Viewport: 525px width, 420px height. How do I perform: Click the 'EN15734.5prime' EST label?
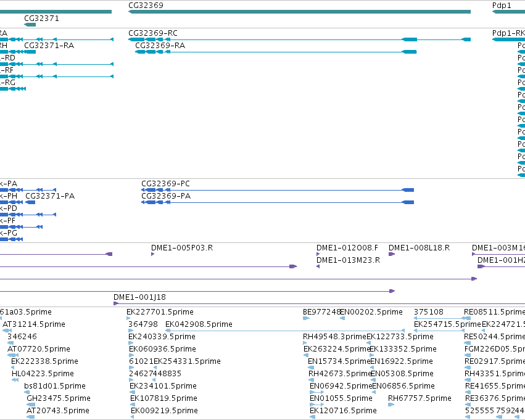click(x=339, y=361)
